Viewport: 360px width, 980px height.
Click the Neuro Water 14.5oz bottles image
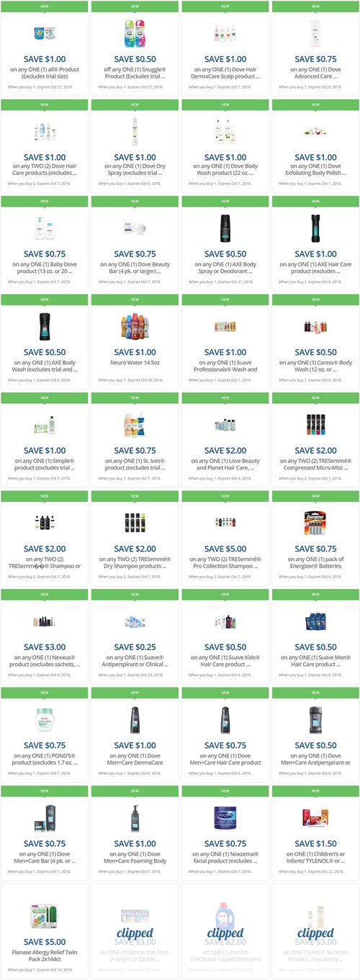(135, 327)
